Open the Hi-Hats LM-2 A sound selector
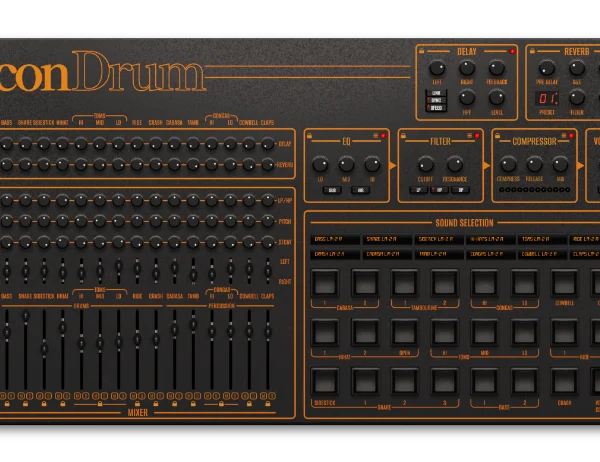 click(491, 240)
